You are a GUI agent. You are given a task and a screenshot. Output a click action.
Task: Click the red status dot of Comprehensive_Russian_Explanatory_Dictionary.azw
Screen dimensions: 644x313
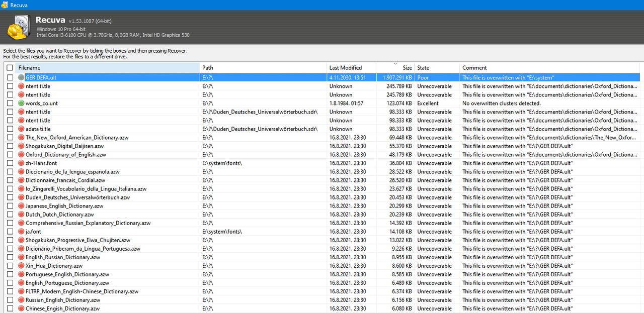[x=21, y=223]
